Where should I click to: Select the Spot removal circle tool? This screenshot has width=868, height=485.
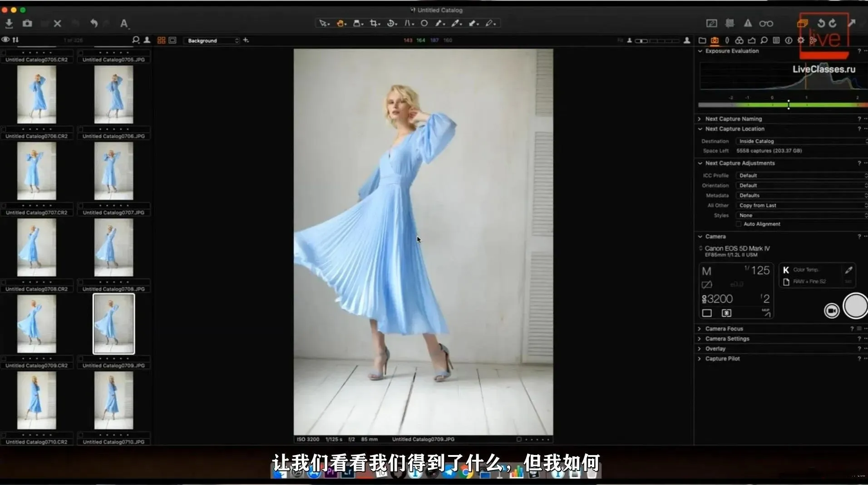[424, 23]
